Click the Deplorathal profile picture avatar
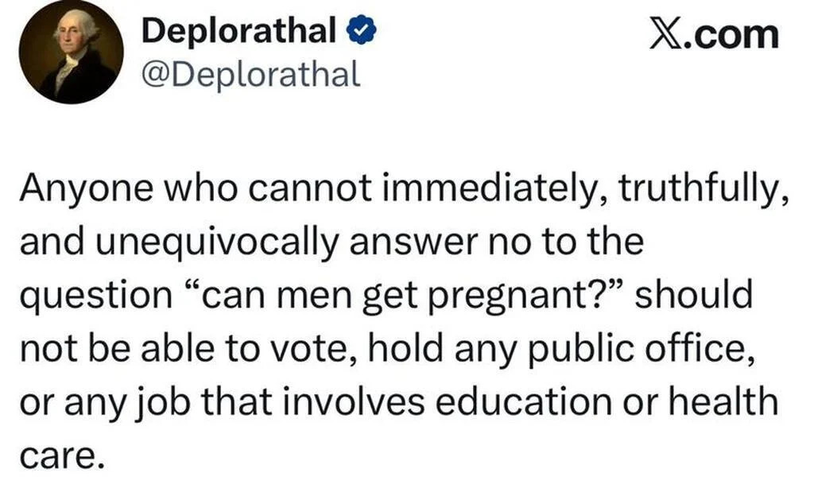 [71, 53]
